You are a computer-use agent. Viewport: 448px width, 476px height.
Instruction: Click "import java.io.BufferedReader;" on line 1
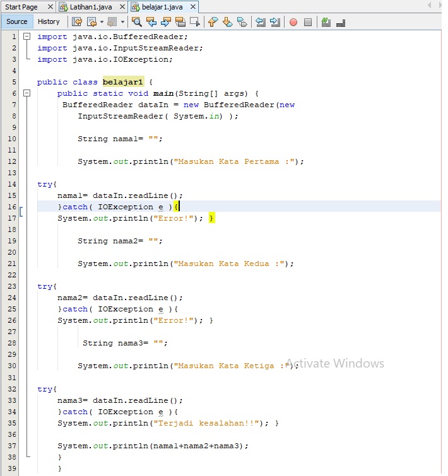(113, 37)
